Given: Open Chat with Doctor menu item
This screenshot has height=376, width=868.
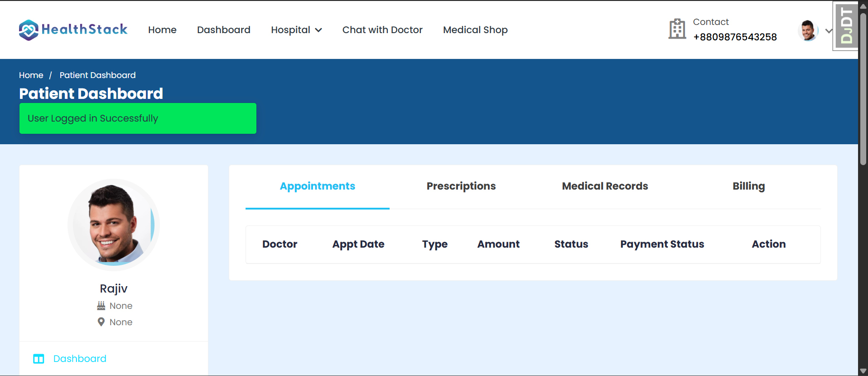Looking at the screenshot, I should click(x=382, y=30).
